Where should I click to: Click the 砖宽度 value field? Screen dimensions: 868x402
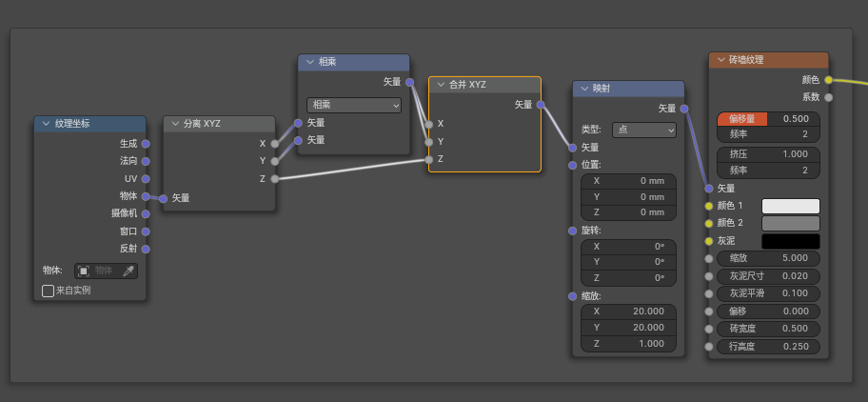coord(768,329)
